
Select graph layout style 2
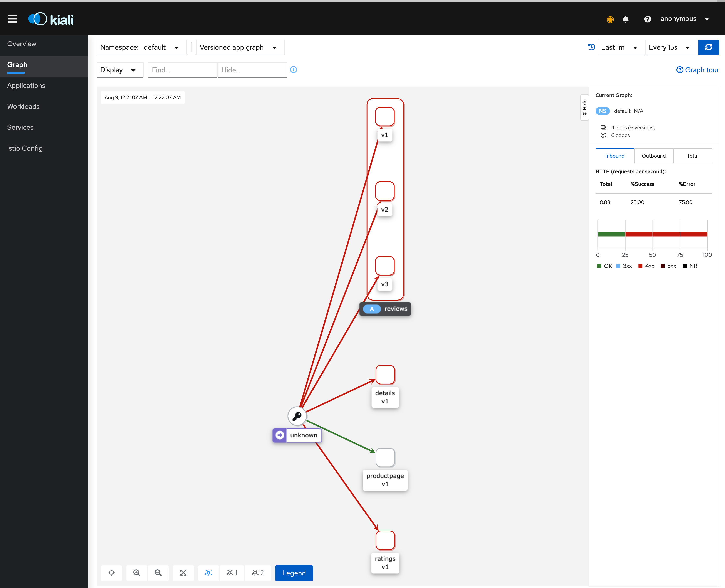coord(258,573)
